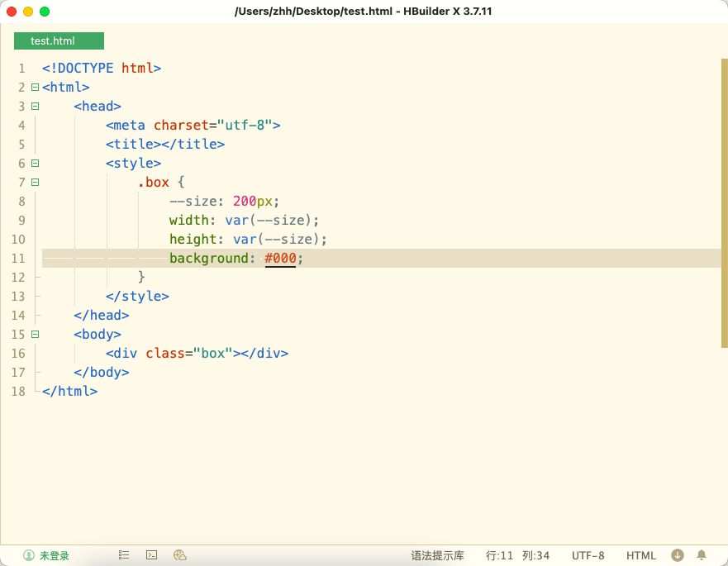Fold the .box rule on line 7

point(35,182)
